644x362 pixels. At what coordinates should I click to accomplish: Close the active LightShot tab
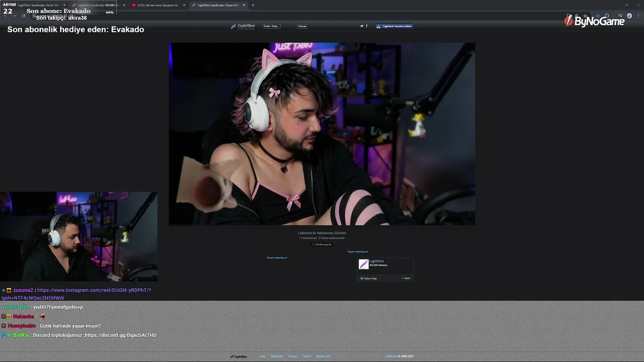coord(244,5)
